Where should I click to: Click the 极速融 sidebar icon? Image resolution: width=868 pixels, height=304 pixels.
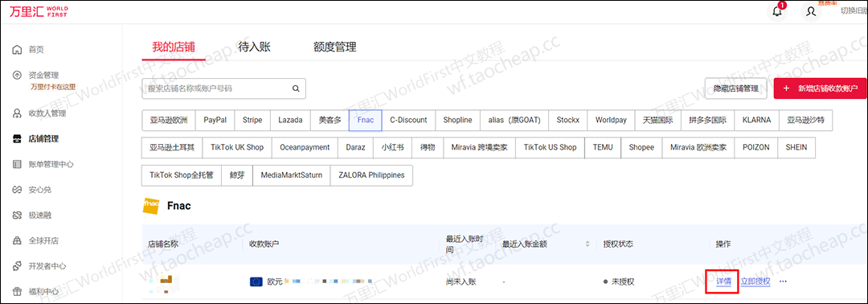point(17,215)
